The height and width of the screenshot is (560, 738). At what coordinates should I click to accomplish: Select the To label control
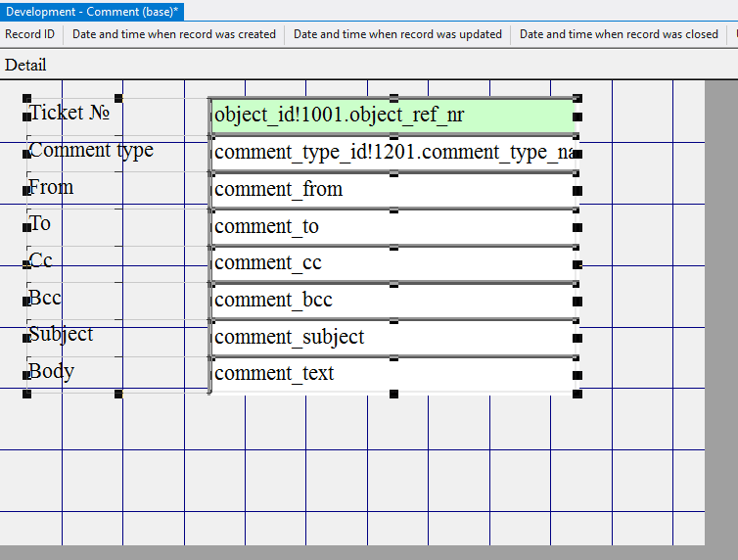[x=40, y=224]
